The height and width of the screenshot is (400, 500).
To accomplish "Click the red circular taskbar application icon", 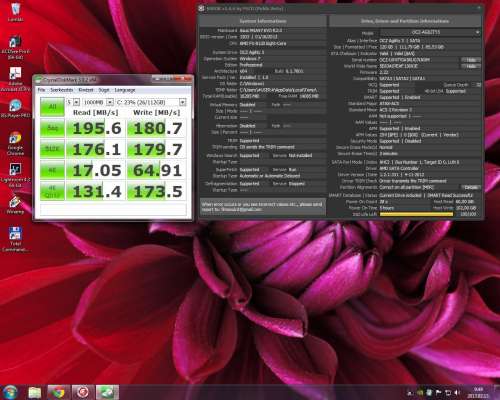I will 83,392.
